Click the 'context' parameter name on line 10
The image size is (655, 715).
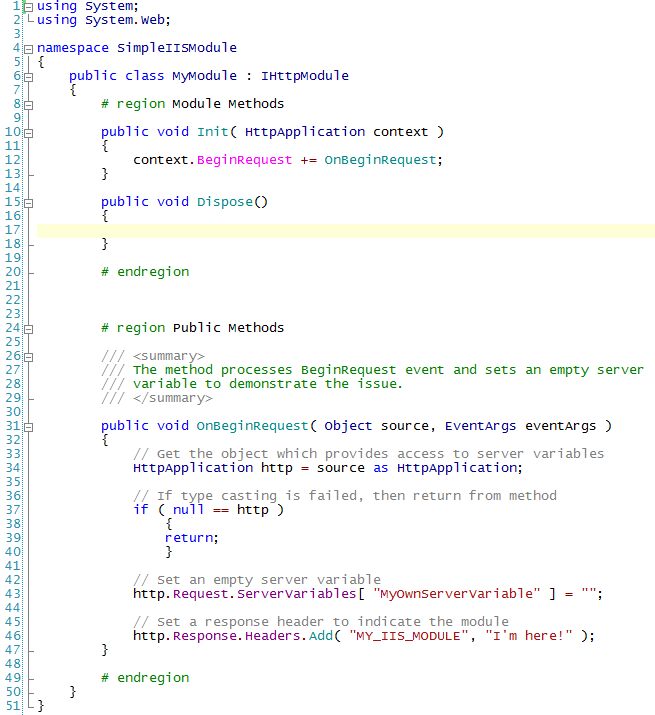[400, 132]
